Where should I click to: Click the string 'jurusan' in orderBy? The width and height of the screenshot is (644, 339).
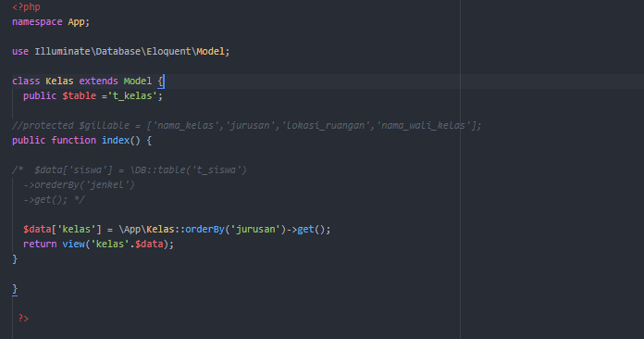[x=254, y=229]
